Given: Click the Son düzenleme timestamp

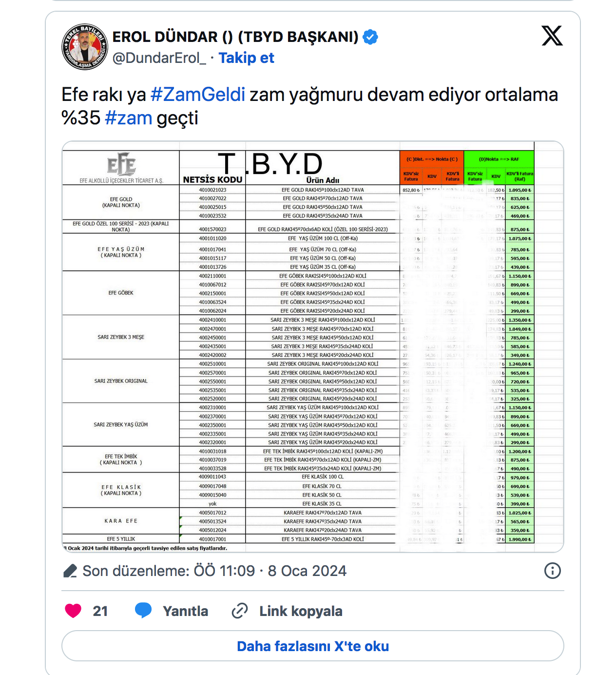Looking at the screenshot, I should (x=214, y=571).
